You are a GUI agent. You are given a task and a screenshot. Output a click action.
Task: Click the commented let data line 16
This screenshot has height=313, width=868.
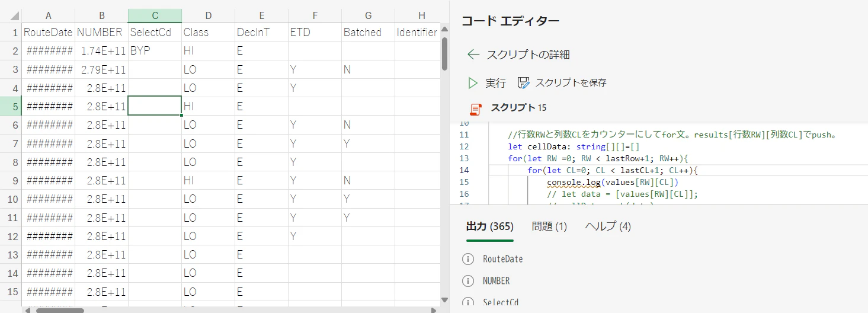tap(623, 194)
